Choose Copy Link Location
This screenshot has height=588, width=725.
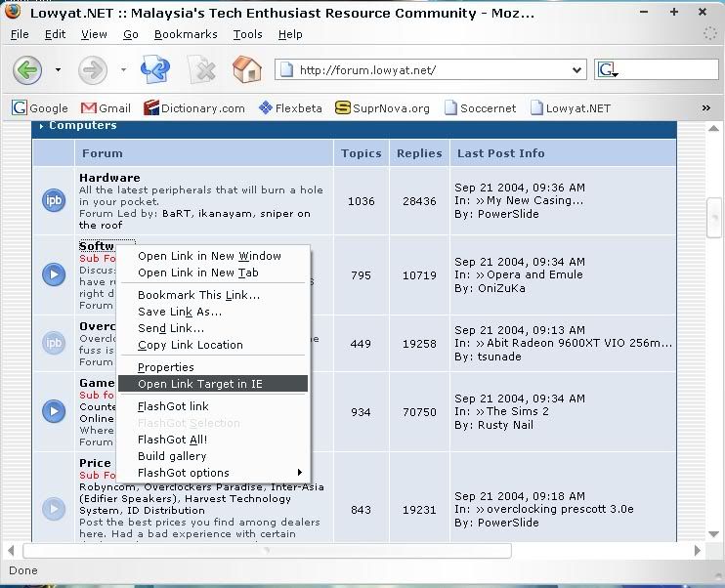(213, 345)
